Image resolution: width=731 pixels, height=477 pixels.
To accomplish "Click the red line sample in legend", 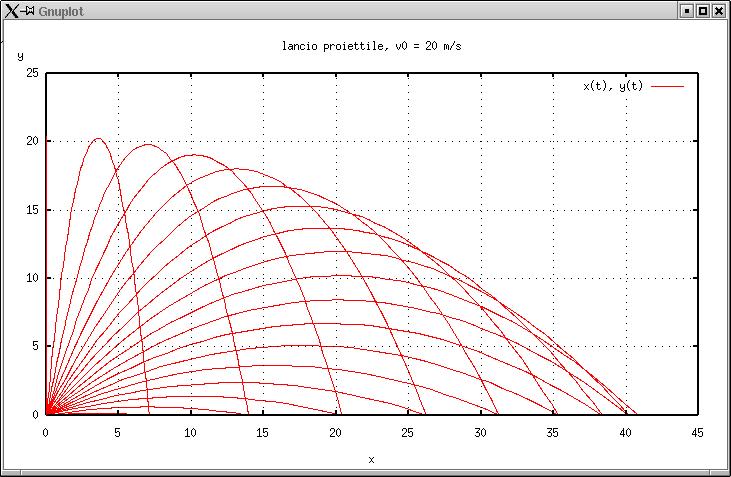I will pyautogui.click(x=667, y=87).
